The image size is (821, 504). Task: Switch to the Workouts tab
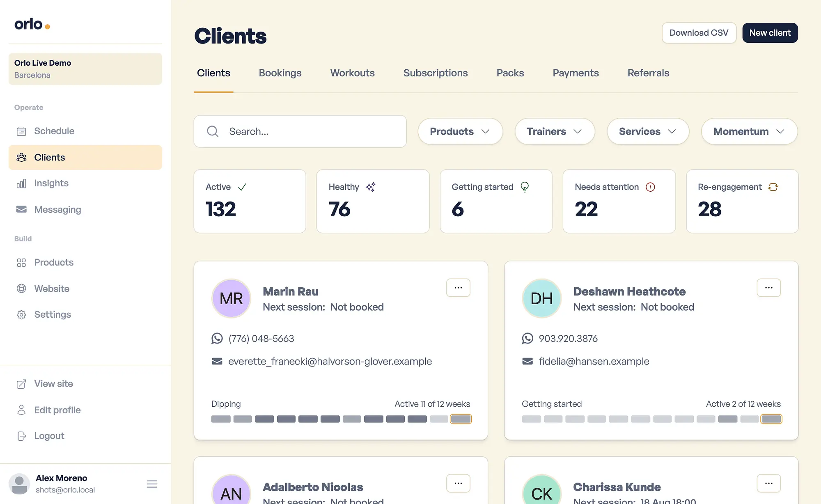353,73
